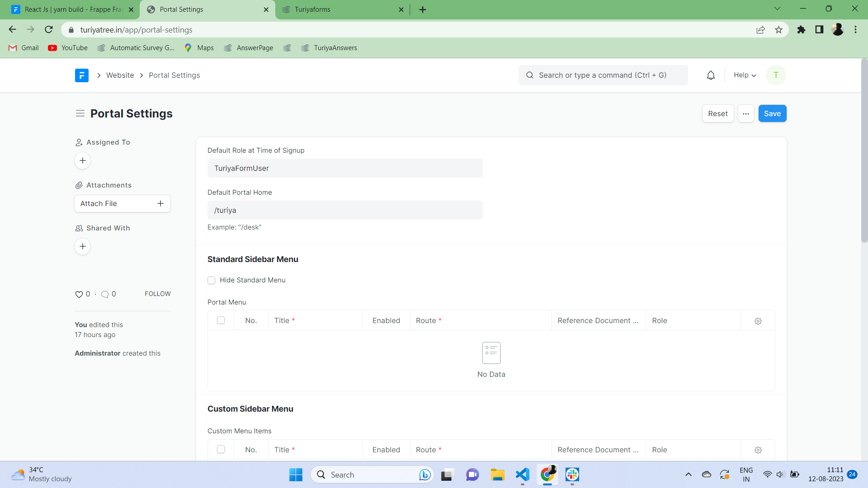Reload the page in the browser
The height and width of the screenshot is (488, 868).
point(49,30)
